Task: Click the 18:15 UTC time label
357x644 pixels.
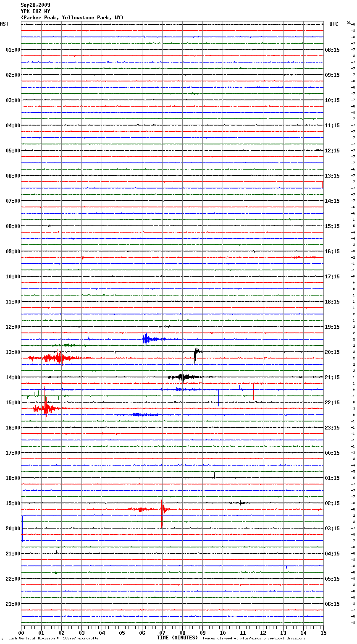Action: pyautogui.click(x=332, y=302)
